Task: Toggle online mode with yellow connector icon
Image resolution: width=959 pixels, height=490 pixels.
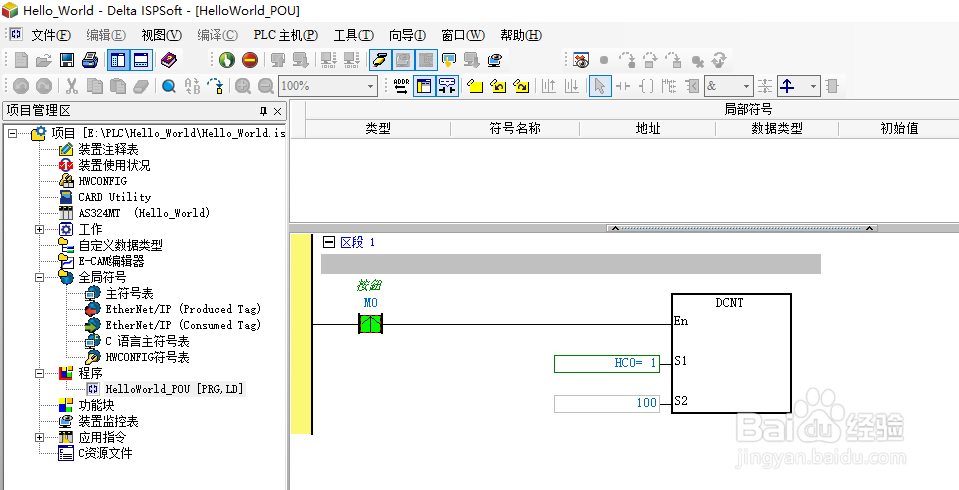Action: click(380, 60)
